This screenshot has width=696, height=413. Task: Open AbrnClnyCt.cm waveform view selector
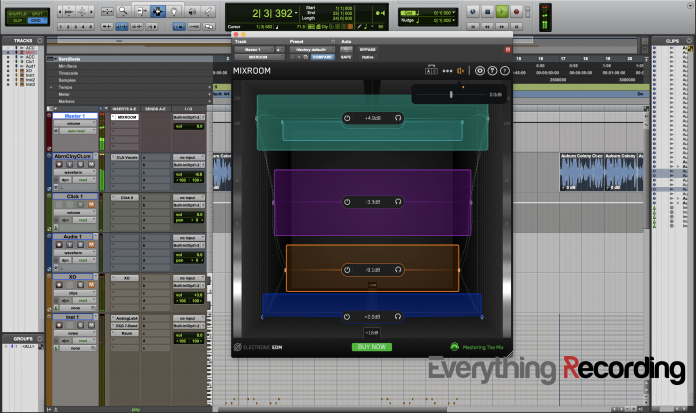click(75, 172)
